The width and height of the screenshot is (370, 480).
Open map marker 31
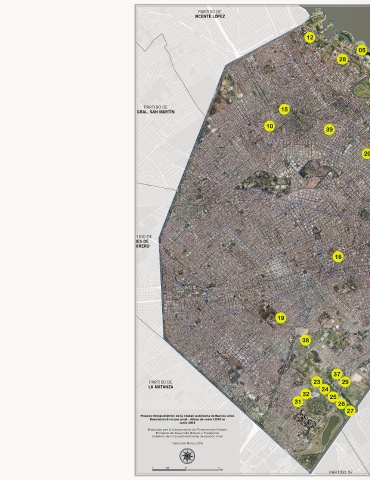(298, 402)
